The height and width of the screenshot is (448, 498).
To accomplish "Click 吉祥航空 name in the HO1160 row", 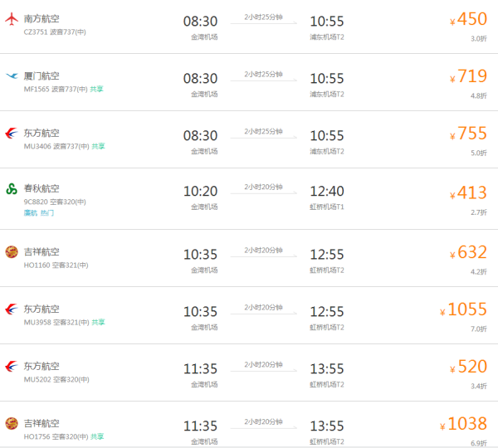I will pyautogui.click(x=41, y=251).
